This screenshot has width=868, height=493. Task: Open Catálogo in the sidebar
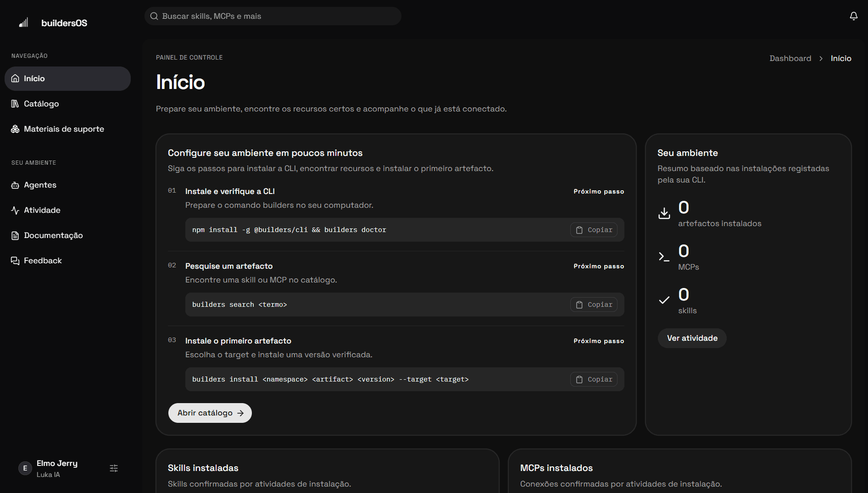(67, 104)
